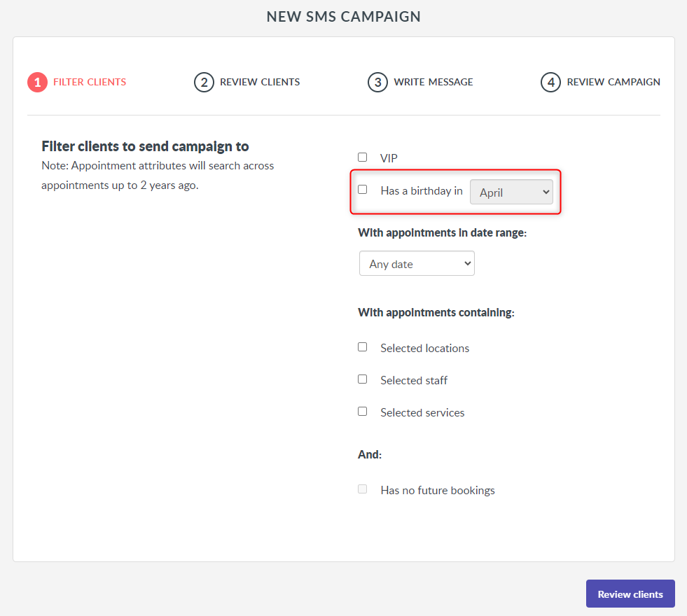Image resolution: width=687 pixels, height=616 pixels.
Task: Open the April birthday month dropdown
Action: click(511, 192)
